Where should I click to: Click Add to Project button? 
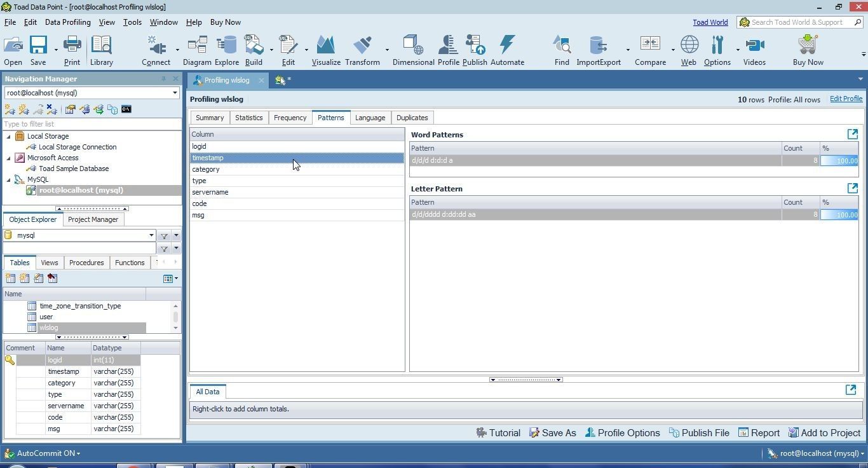tap(824, 433)
